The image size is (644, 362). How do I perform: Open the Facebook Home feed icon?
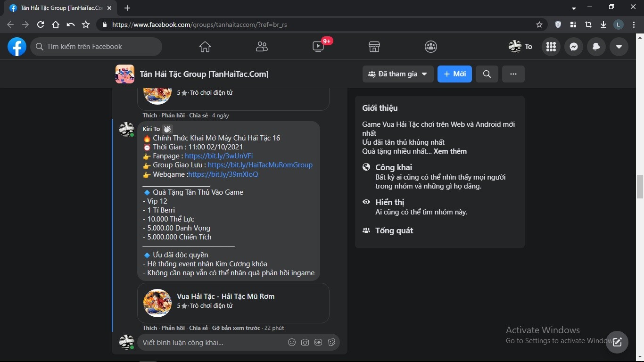point(205,47)
